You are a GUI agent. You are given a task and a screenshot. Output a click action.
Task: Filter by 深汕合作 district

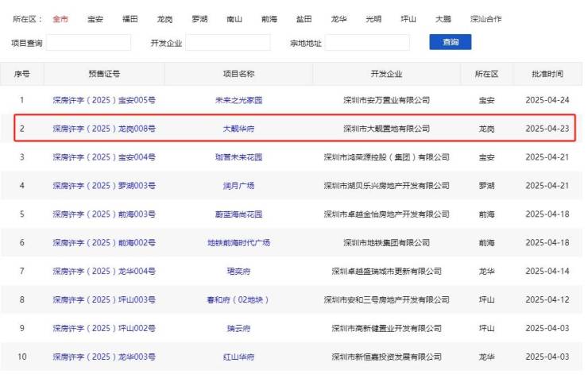pos(485,18)
